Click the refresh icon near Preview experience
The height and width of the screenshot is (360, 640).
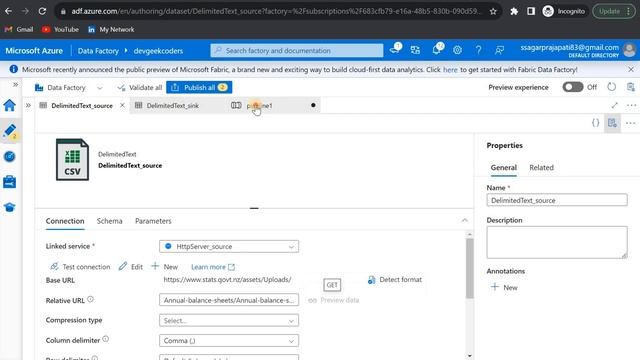coord(611,87)
